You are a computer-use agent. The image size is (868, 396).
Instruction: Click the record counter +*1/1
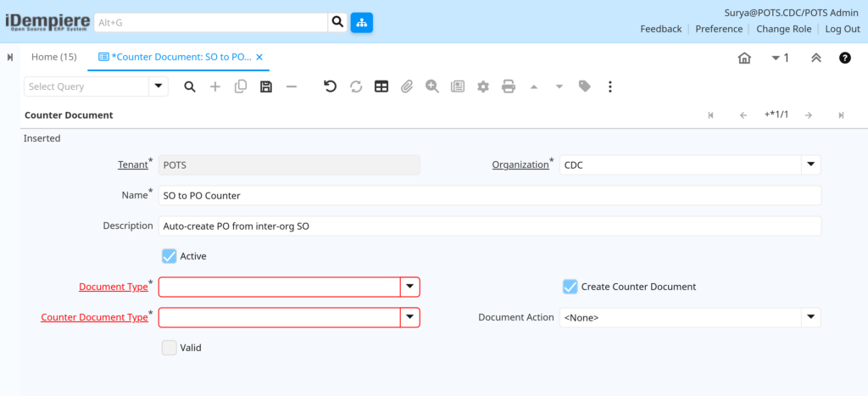tap(776, 114)
